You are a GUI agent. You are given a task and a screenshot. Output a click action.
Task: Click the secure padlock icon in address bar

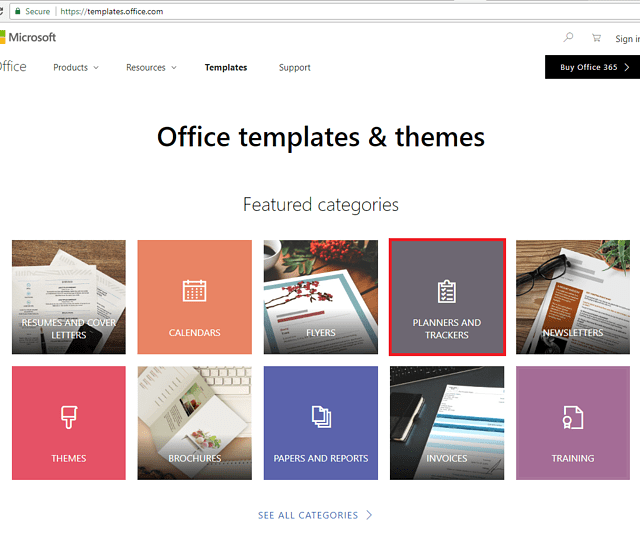[x=18, y=11]
